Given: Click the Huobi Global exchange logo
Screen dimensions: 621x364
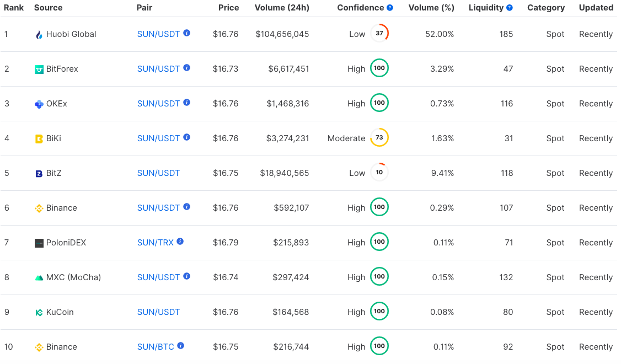Looking at the screenshot, I should pos(39,35).
